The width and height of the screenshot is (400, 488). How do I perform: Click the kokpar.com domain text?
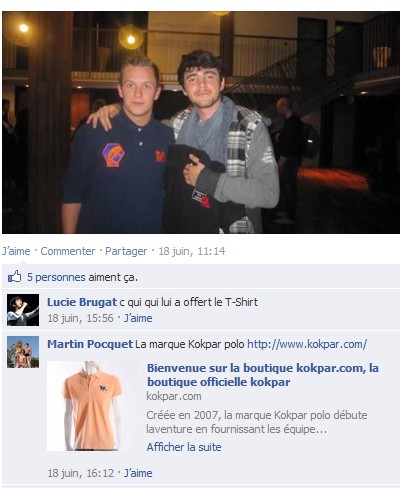(174, 396)
